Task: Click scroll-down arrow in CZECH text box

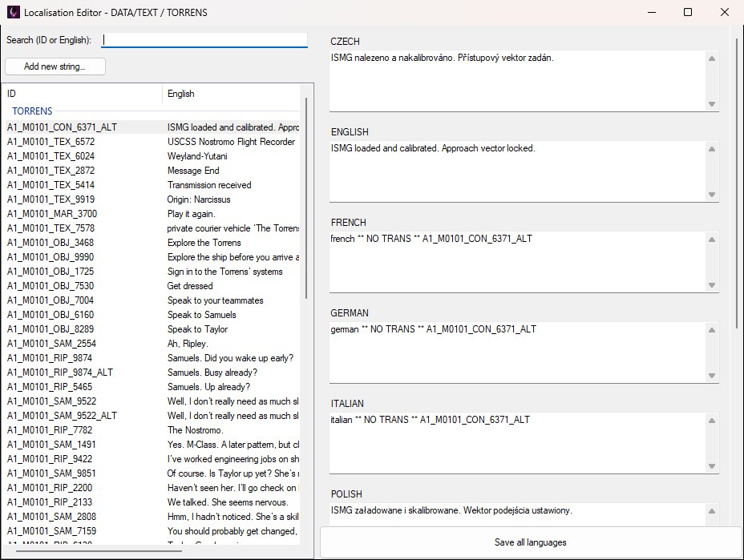Action: point(712,104)
